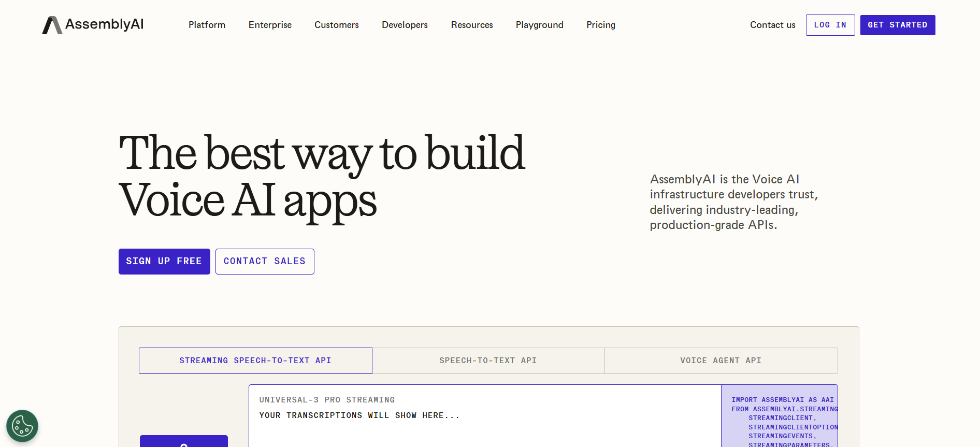Image resolution: width=980 pixels, height=447 pixels.
Task: Open the Playground link
Action: [x=539, y=25]
